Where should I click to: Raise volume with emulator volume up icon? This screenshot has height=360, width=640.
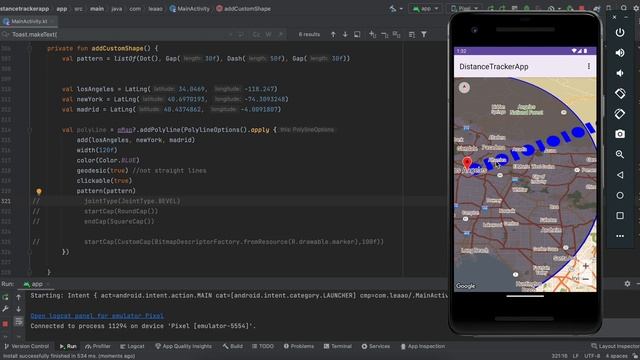620,53
